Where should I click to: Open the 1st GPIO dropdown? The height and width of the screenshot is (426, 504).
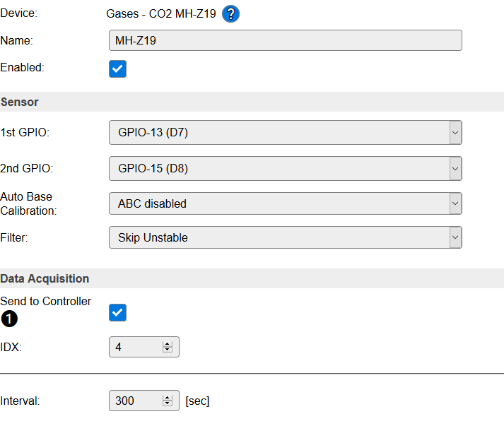click(x=285, y=132)
